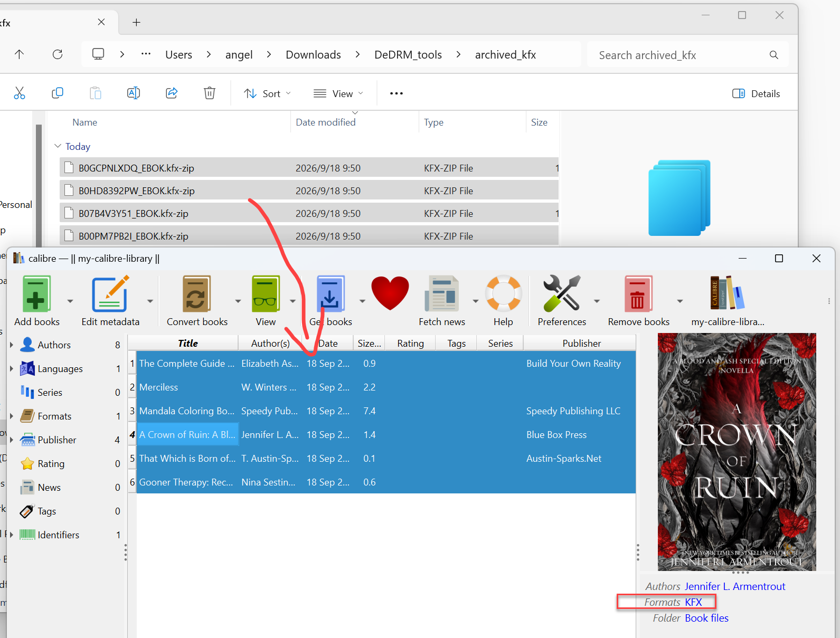Viewport: 840px width, 638px height.
Task: Toggle the Details pane in Explorer
Action: click(x=756, y=93)
